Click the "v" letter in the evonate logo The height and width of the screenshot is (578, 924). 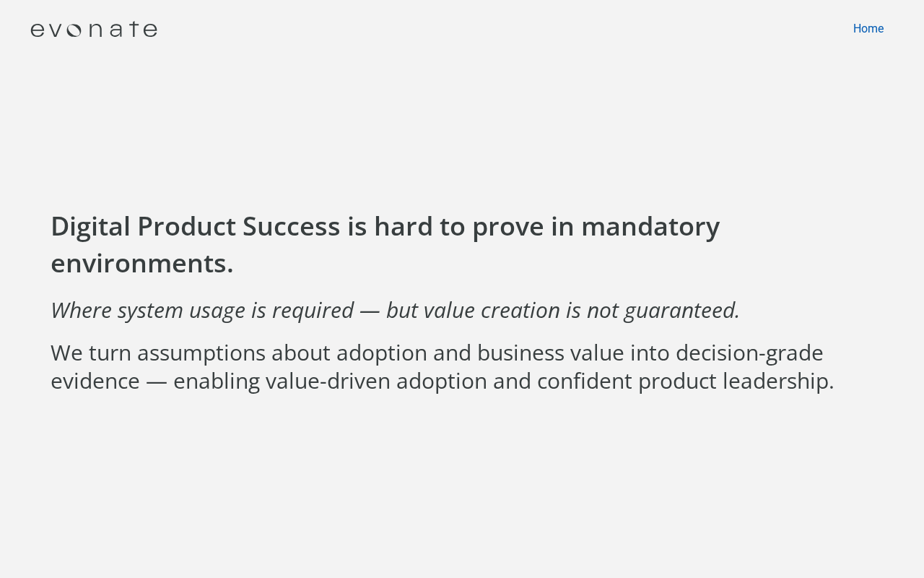point(55,30)
